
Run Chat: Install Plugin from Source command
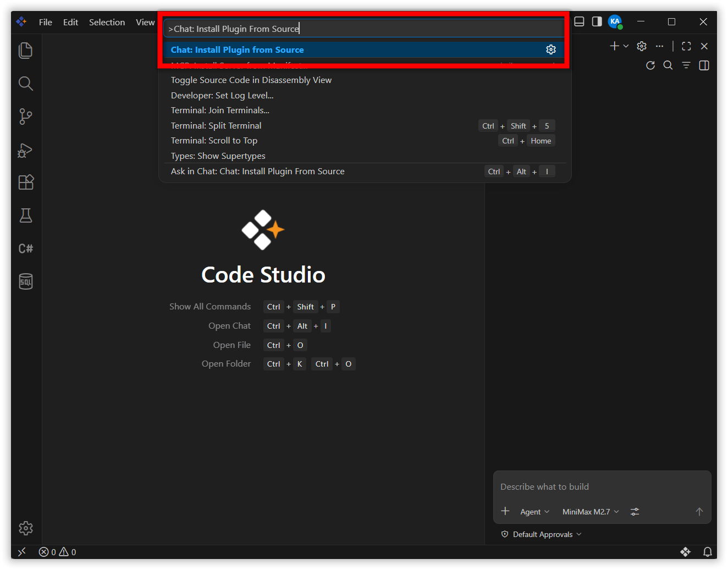pyautogui.click(x=364, y=49)
